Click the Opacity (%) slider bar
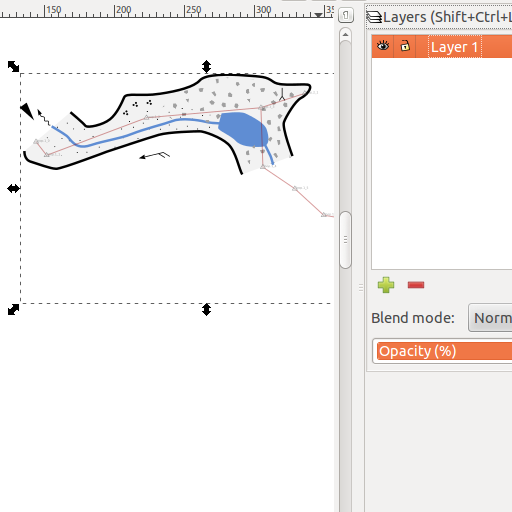Screen dimensions: 512x512 (444, 351)
